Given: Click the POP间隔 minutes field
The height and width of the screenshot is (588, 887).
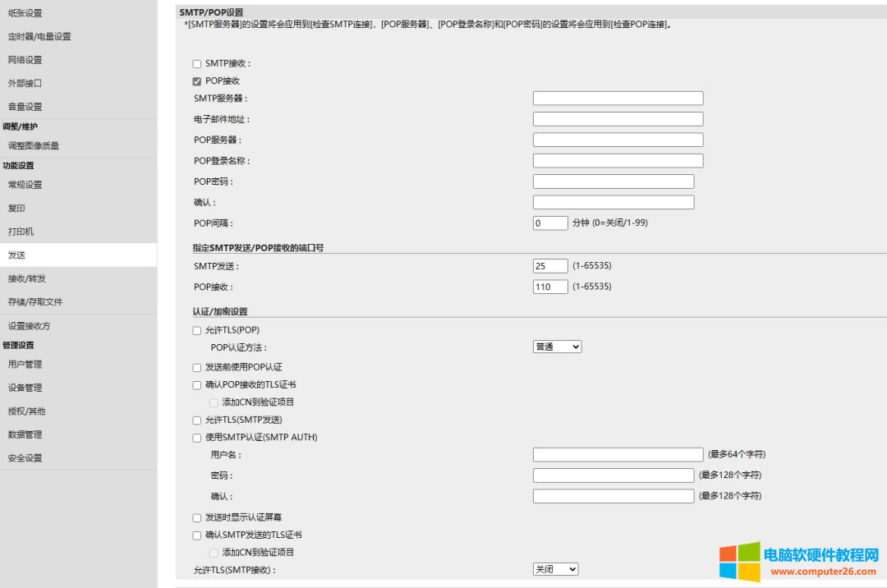Looking at the screenshot, I should click(x=550, y=223).
